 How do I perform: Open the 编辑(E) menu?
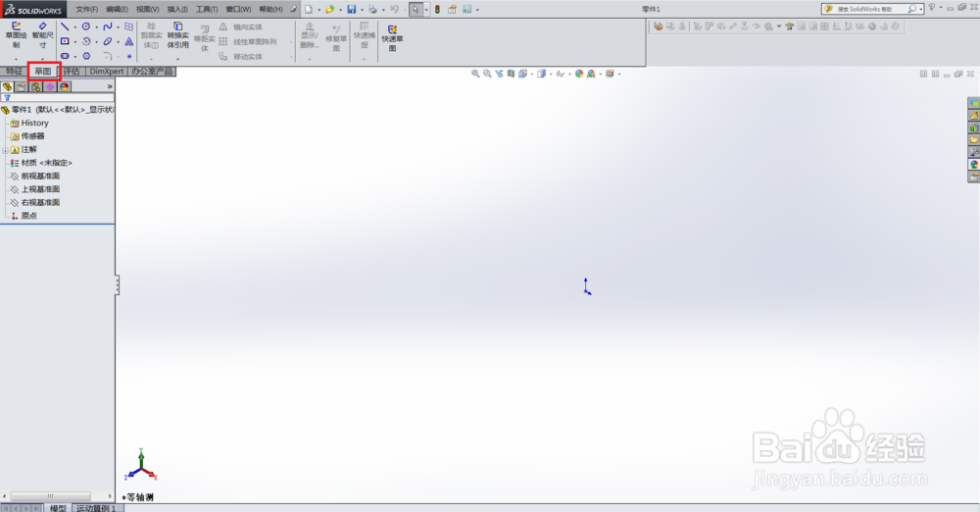117,10
